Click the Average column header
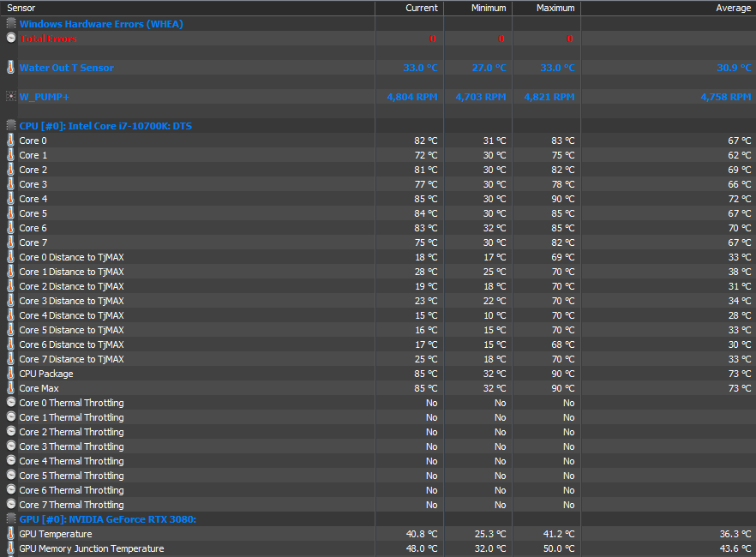This screenshot has width=756, height=557. (x=668, y=8)
